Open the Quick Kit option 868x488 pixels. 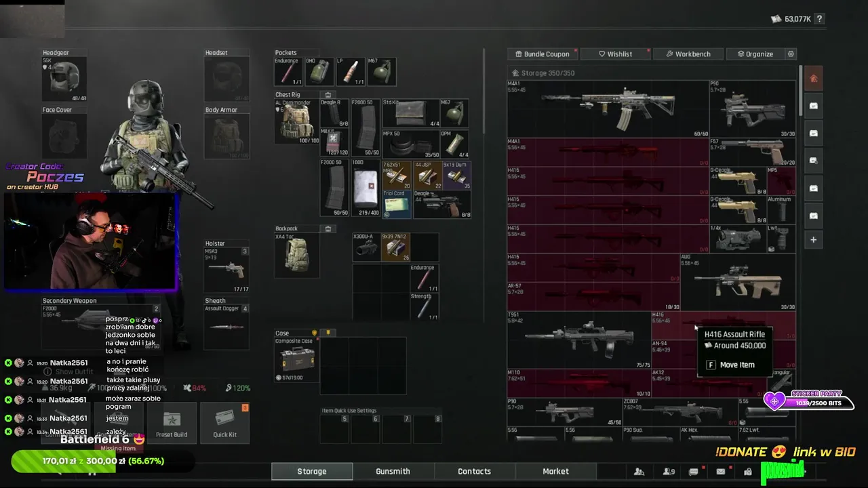[x=224, y=422]
